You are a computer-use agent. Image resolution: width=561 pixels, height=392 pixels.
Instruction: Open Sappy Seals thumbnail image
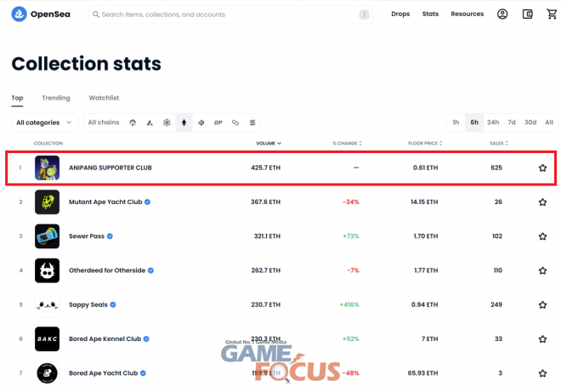click(x=48, y=304)
